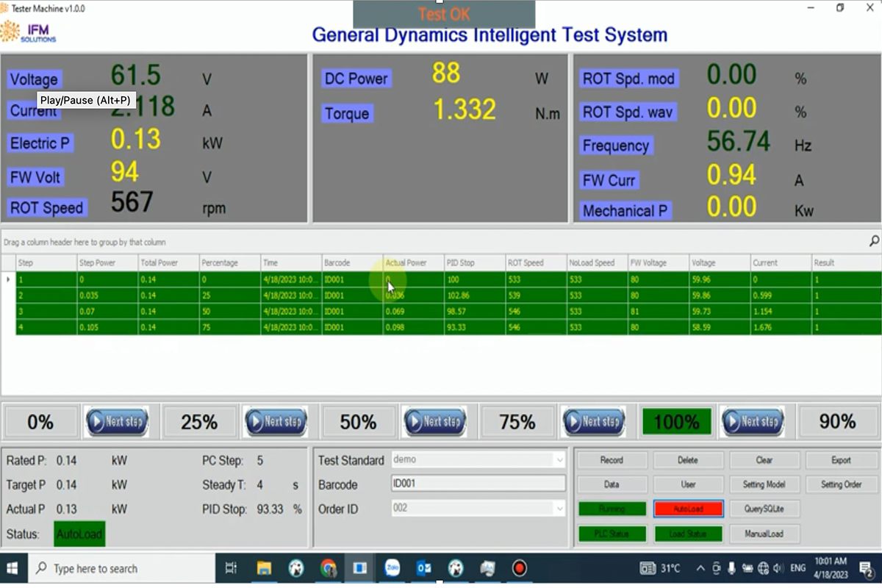Click the QuerySQLite button

tap(764, 509)
